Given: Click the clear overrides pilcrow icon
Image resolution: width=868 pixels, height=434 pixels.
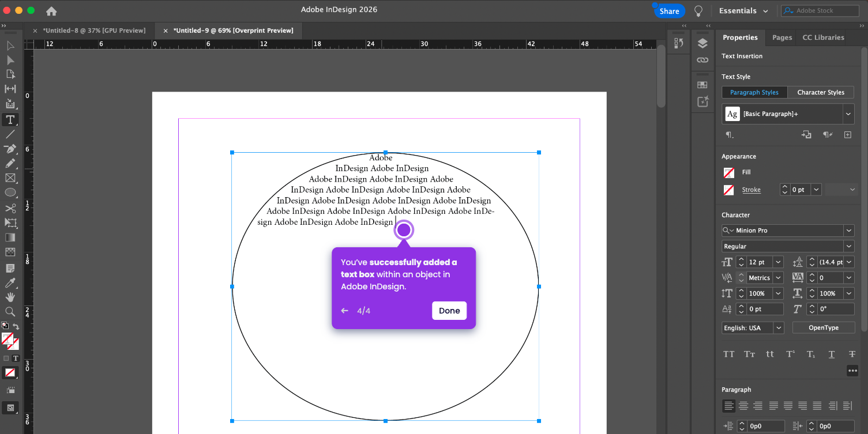Looking at the screenshot, I should 828,135.
